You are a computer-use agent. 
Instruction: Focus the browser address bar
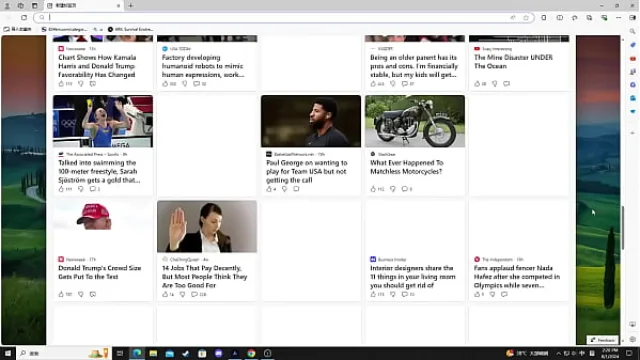(x=278, y=18)
